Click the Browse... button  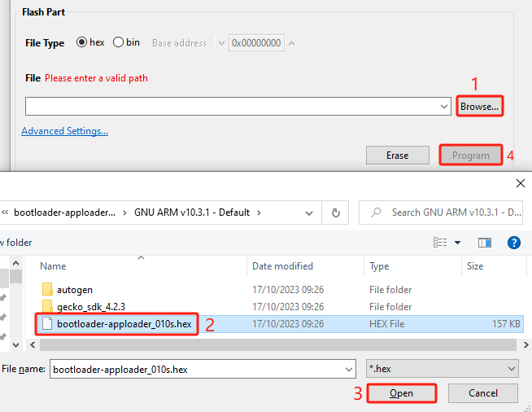(479, 106)
